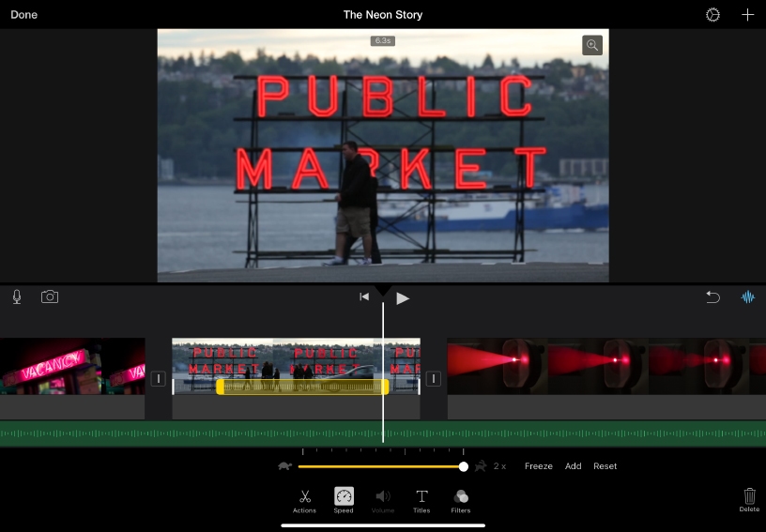The image size is (766, 532).
Task: Open project settings gear icon
Action: pyautogui.click(x=712, y=15)
